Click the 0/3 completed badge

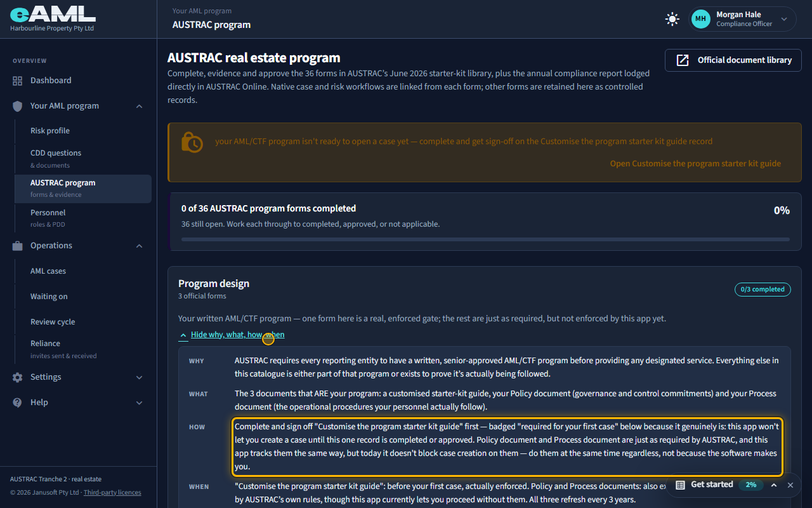[763, 289]
